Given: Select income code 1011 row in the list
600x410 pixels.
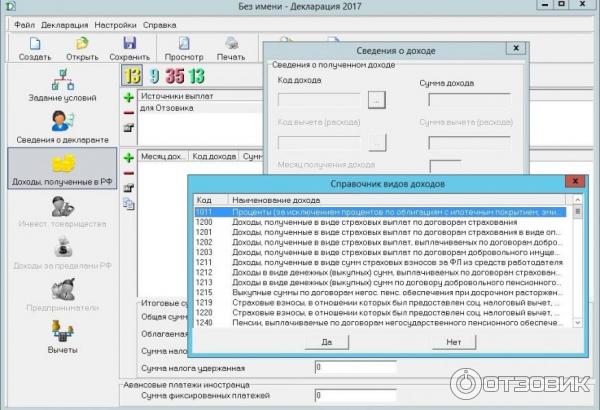Looking at the screenshot, I should (x=380, y=212).
